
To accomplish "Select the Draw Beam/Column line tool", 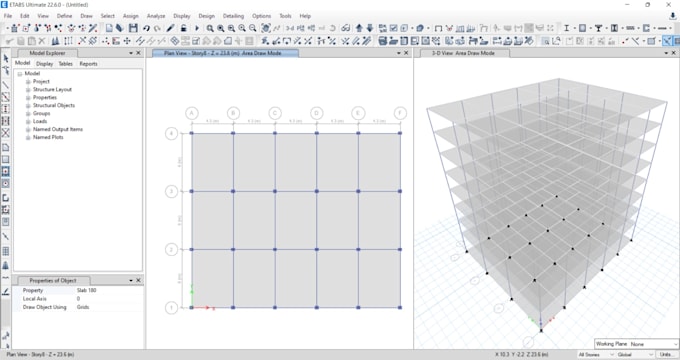I will 6,85.
